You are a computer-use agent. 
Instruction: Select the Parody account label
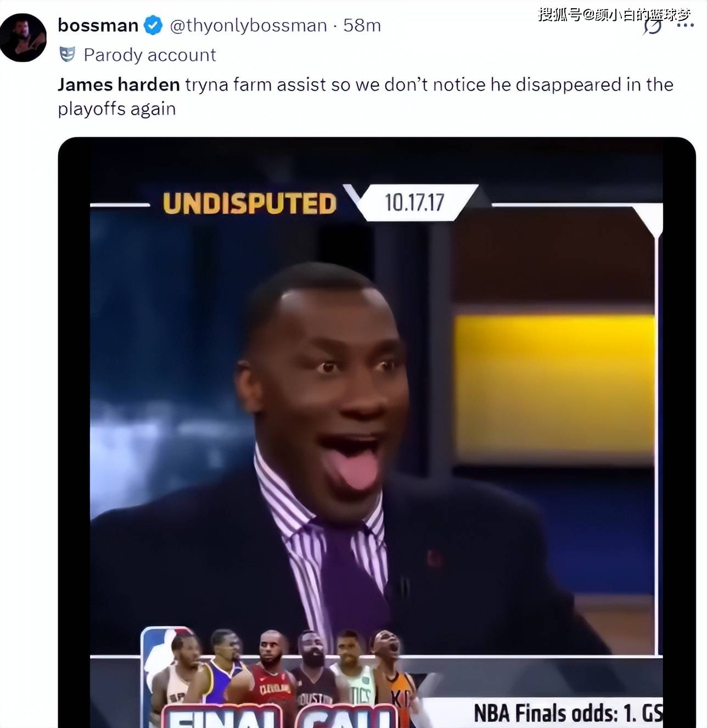pyautogui.click(x=149, y=55)
